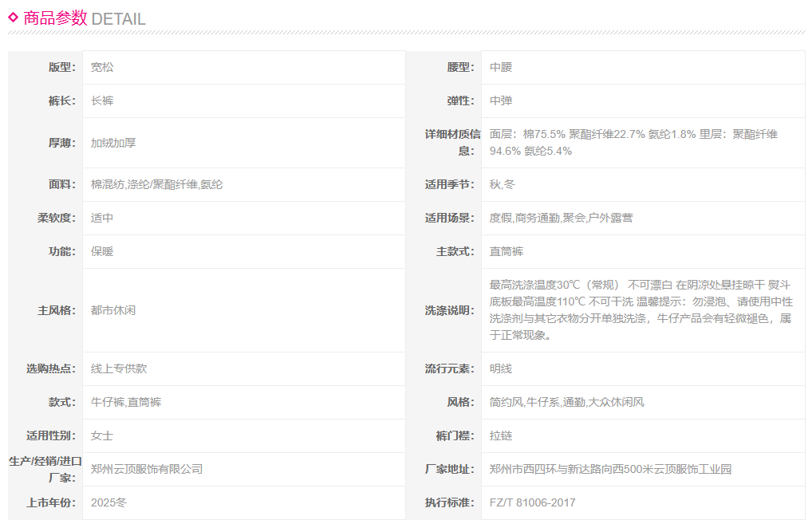Click the 商品参数 DETAIL section heading
This screenshot has width=812, height=520.
point(85,18)
